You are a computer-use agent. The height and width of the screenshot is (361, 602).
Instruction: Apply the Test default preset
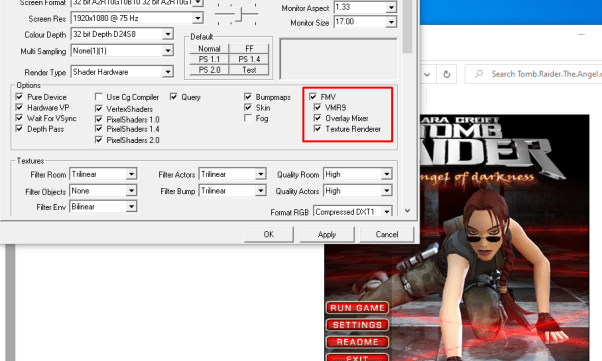pyautogui.click(x=249, y=70)
